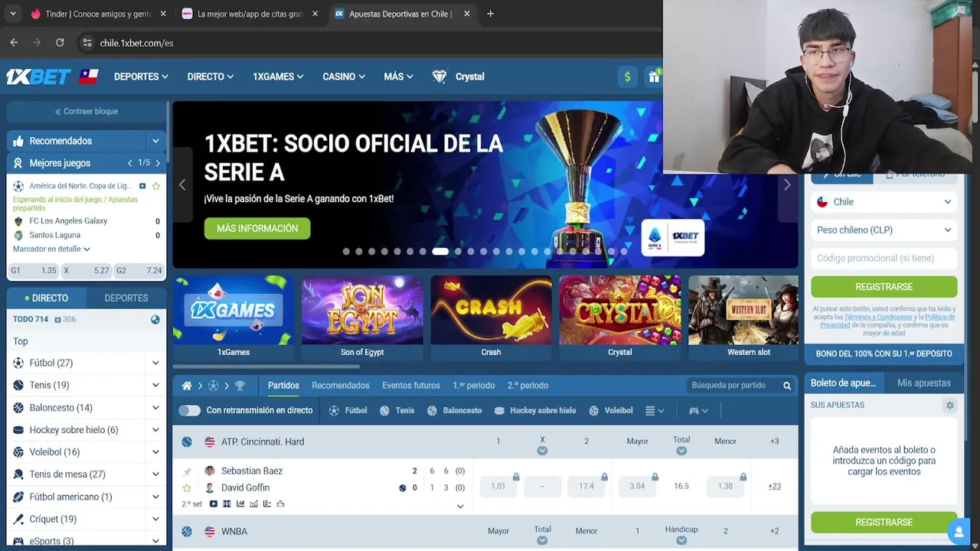980x551 pixels.
Task: Open a new browser tab
Action: point(490,14)
